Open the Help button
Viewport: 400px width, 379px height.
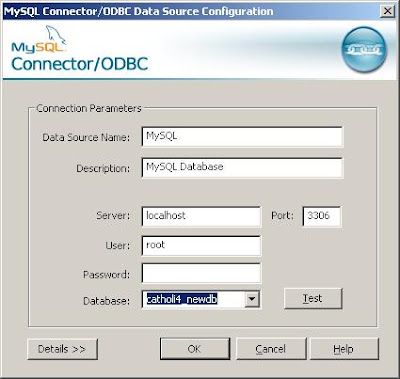pyautogui.click(x=344, y=349)
